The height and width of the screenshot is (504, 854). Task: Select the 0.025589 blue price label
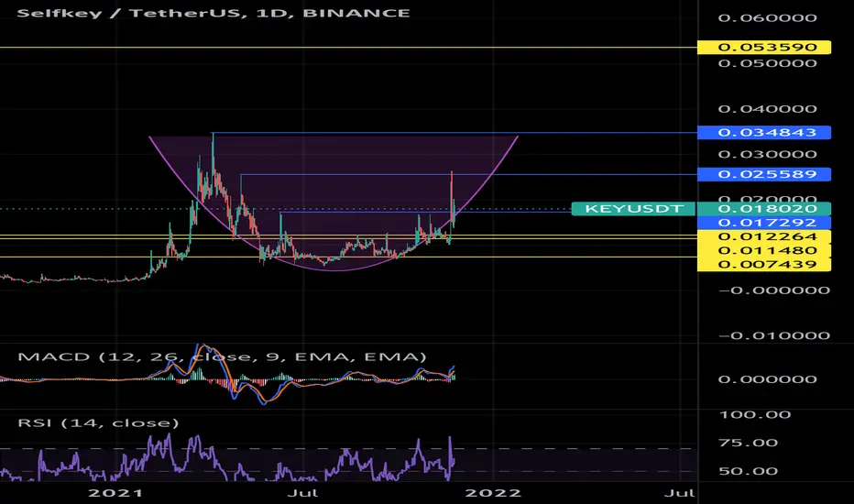pyautogui.click(x=764, y=174)
